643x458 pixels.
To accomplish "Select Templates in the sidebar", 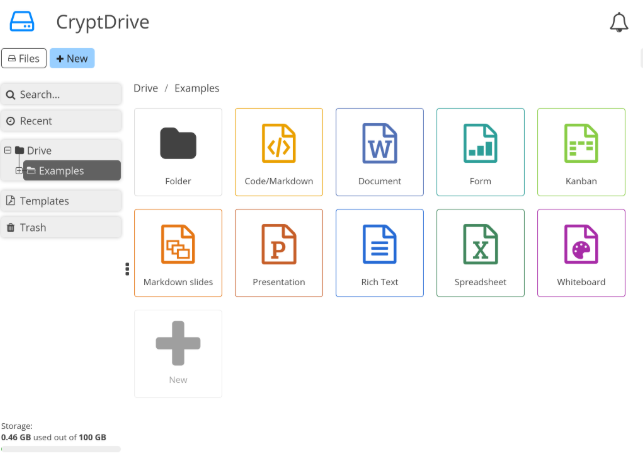I will [62, 201].
